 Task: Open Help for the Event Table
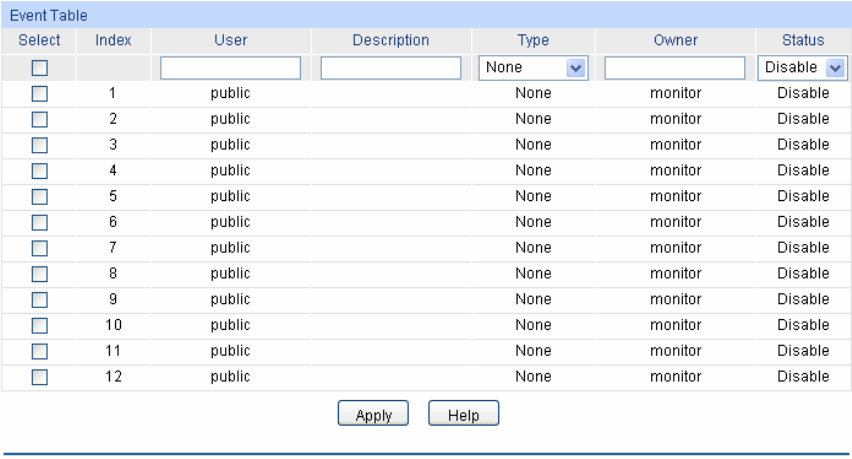coord(463,415)
